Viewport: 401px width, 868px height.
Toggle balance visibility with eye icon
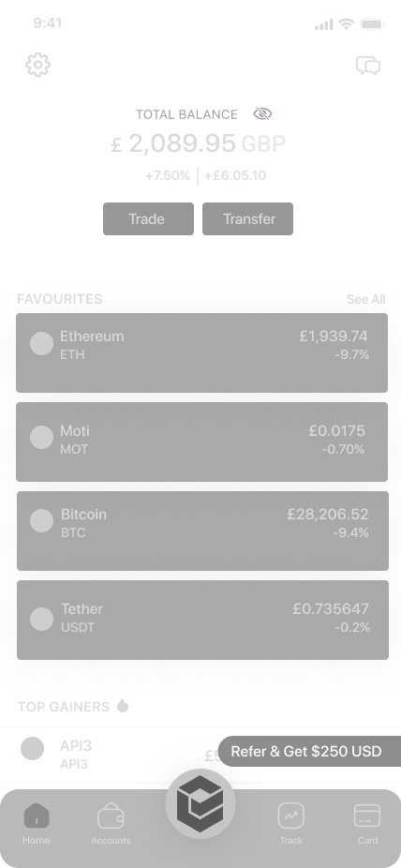coord(262,114)
